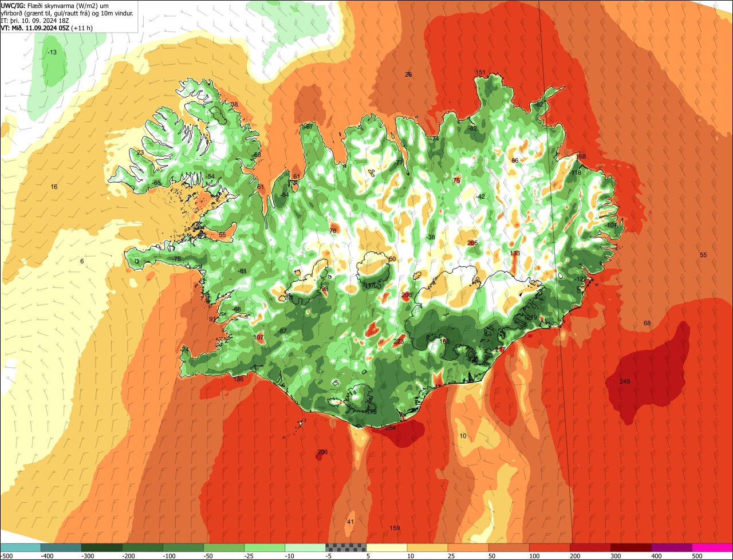Image resolution: width=733 pixels, height=560 pixels.
Task: Select the '205' value in the eastern highlands
Action: [472, 243]
